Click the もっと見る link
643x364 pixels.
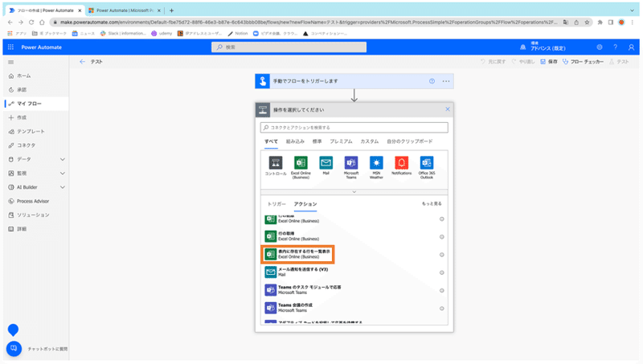coord(432,204)
